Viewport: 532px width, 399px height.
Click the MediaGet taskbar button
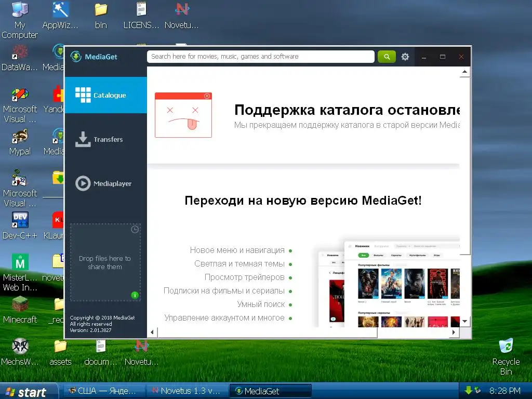click(270, 391)
